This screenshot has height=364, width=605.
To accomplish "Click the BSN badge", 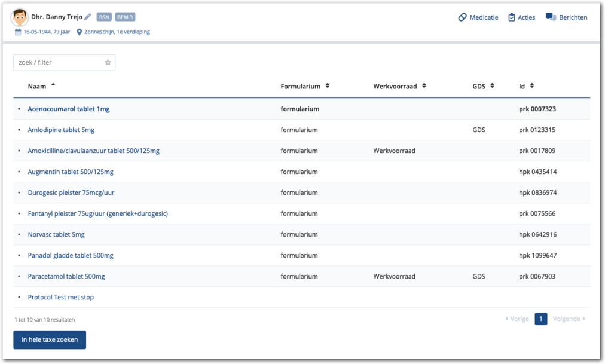I will coord(104,17).
